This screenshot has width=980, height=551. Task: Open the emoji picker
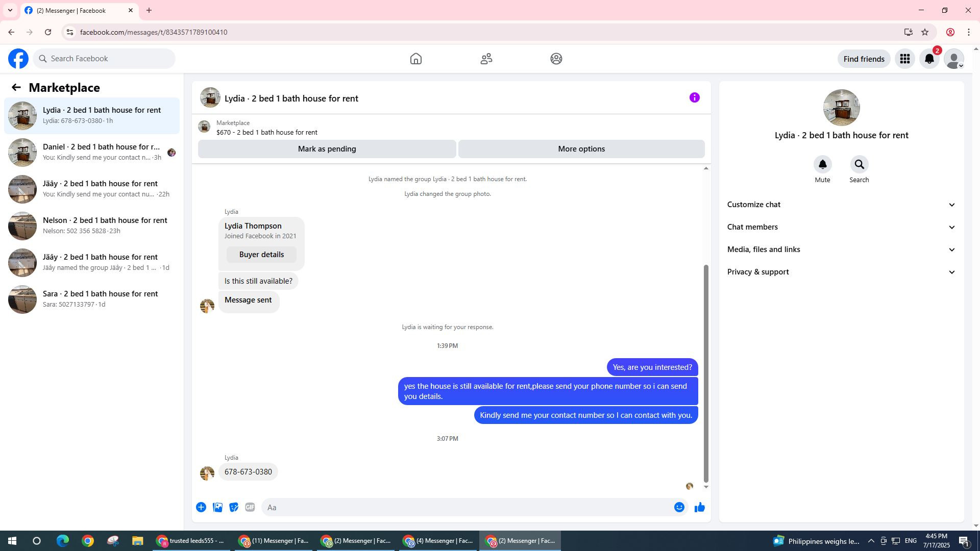click(x=679, y=507)
